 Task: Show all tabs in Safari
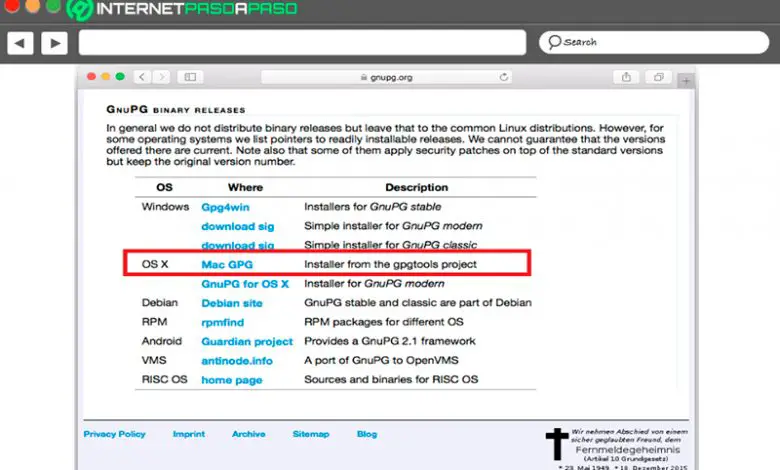click(x=659, y=77)
